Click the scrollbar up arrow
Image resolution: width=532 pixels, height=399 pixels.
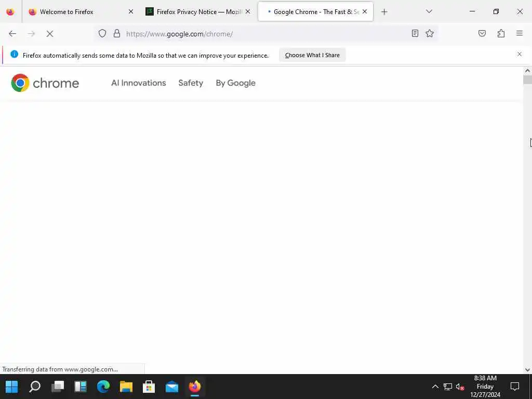tap(527, 71)
